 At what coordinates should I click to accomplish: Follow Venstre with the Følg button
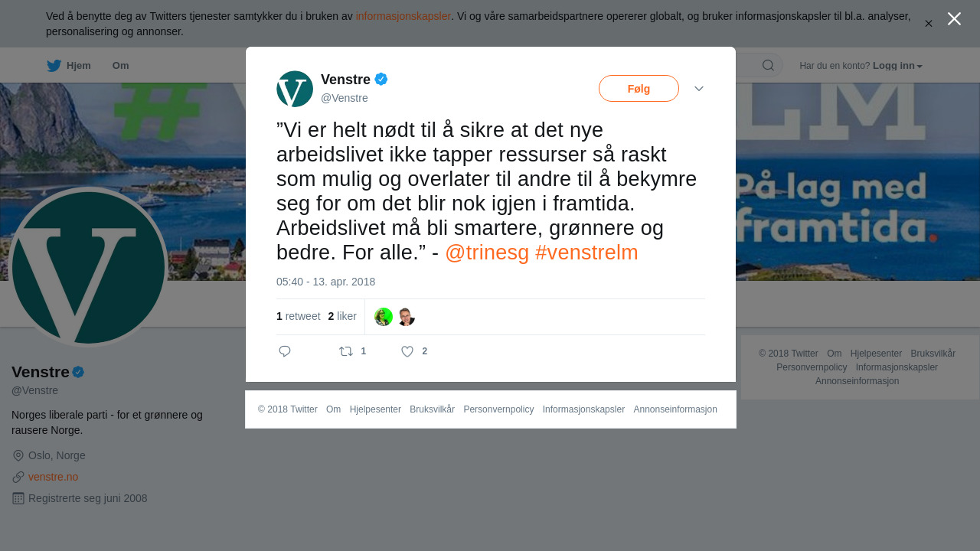pos(639,89)
